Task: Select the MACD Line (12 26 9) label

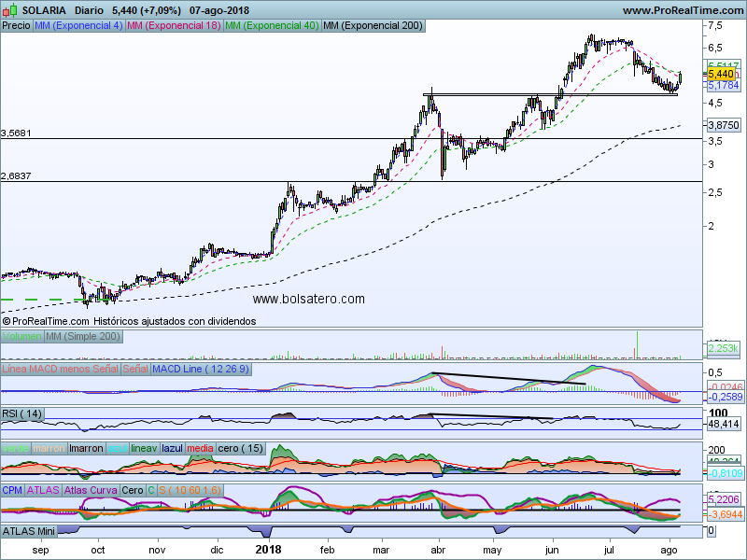Action: click(x=201, y=369)
